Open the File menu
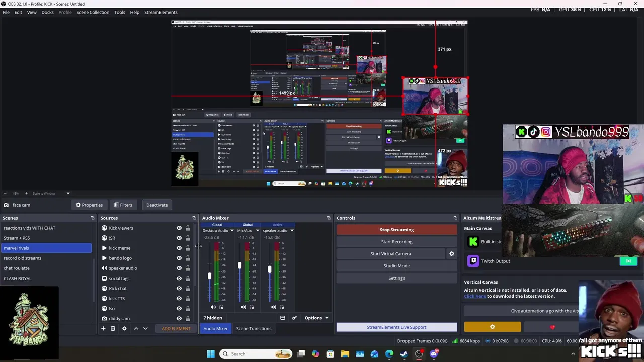644x362 pixels. pyautogui.click(x=6, y=12)
